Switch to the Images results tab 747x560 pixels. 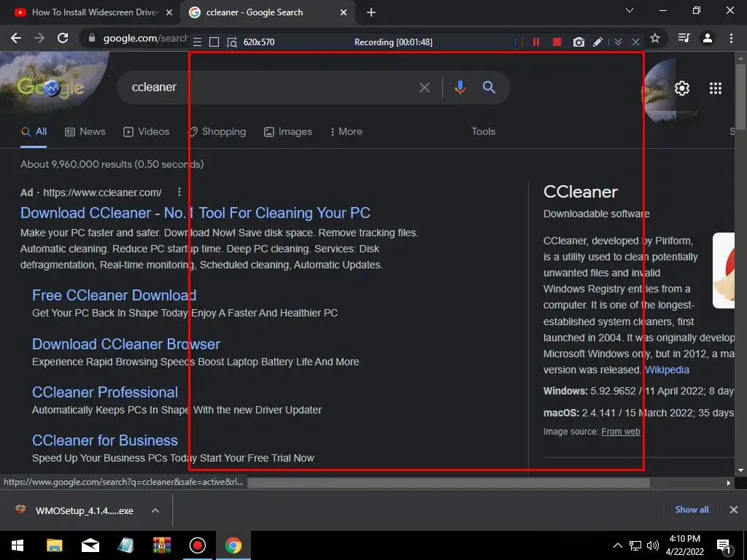click(x=288, y=132)
